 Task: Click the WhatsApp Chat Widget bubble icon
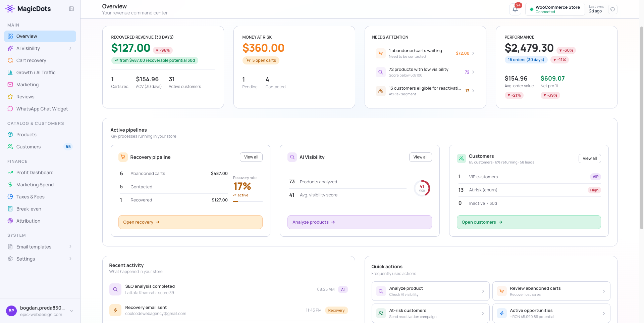[x=10, y=109]
